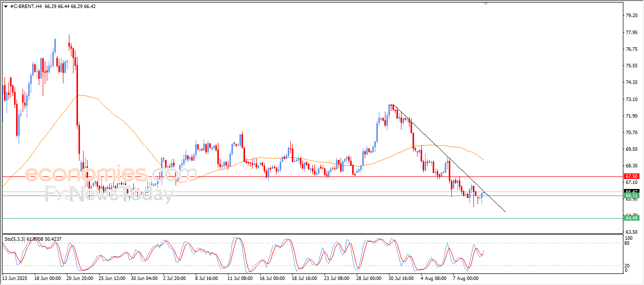Click the 75.55 price axis label
This screenshot has width=644, height=285.
[x=631, y=66]
